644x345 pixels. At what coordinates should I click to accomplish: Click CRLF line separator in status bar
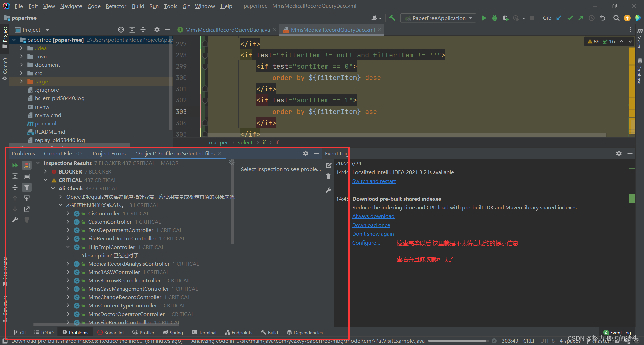(x=529, y=341)
